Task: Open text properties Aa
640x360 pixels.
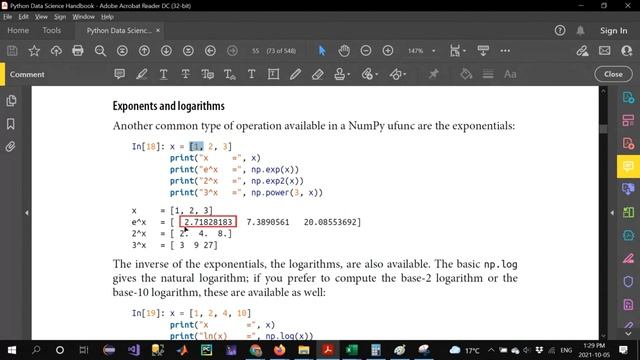Action: tap(510, 74)
